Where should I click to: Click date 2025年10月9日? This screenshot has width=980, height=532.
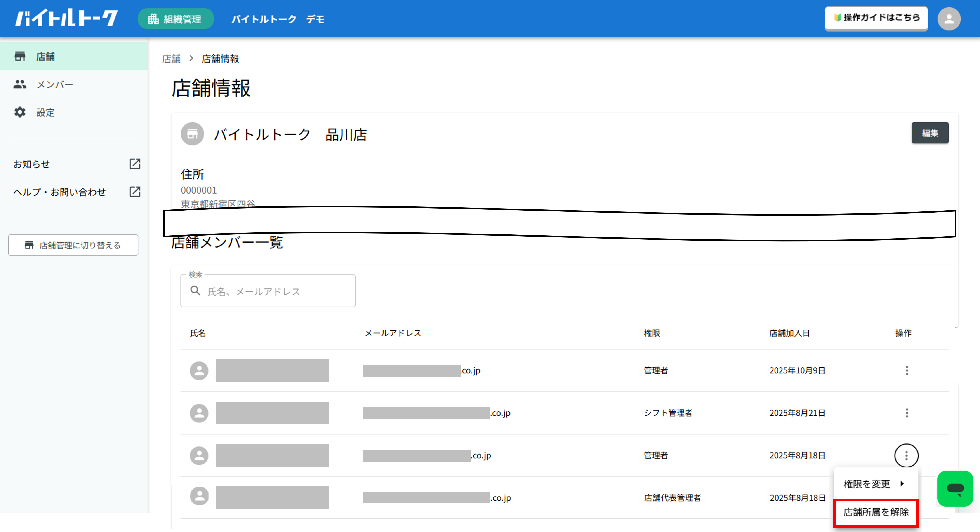(797, 371)
